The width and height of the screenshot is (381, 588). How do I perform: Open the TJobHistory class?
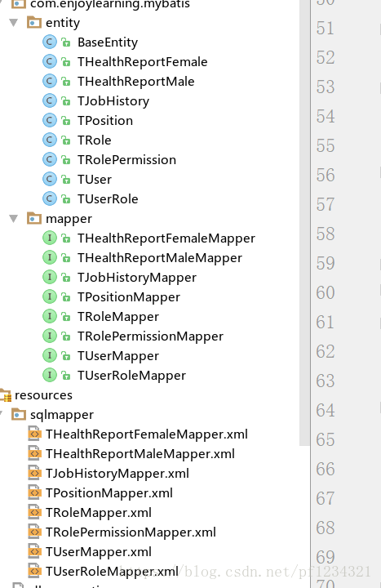pyautogui.click(x=113, y=101)
